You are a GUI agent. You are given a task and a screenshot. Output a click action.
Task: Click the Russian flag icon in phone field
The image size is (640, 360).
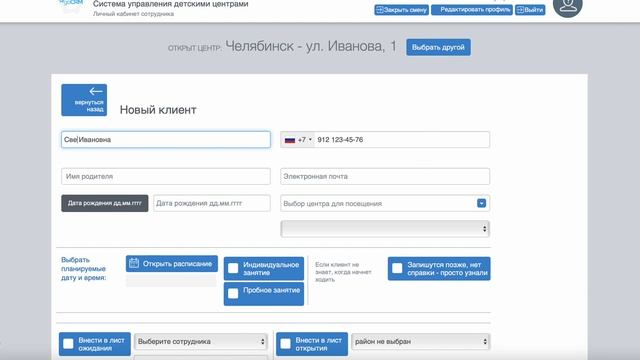tap(290, 140)
